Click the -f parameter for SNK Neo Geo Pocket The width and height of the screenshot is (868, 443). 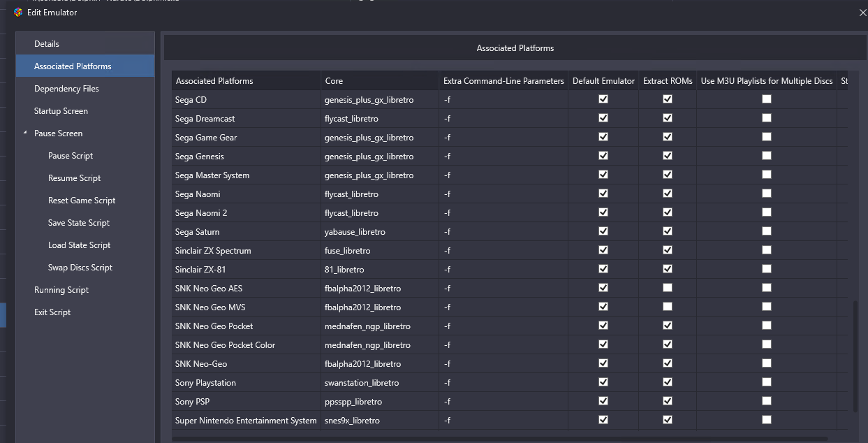click(503, 326)
